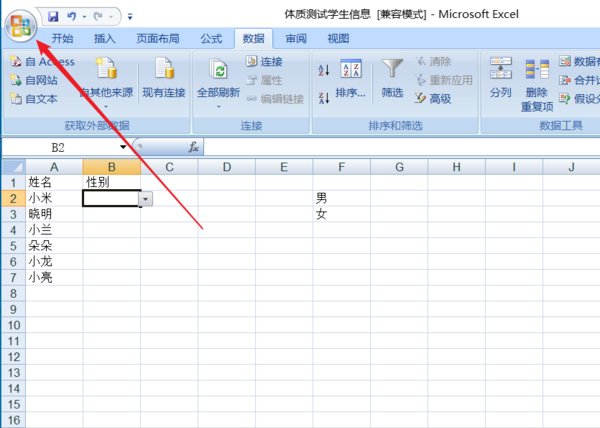
Task: Select cell containing 晓明
Action: point(54,215)
